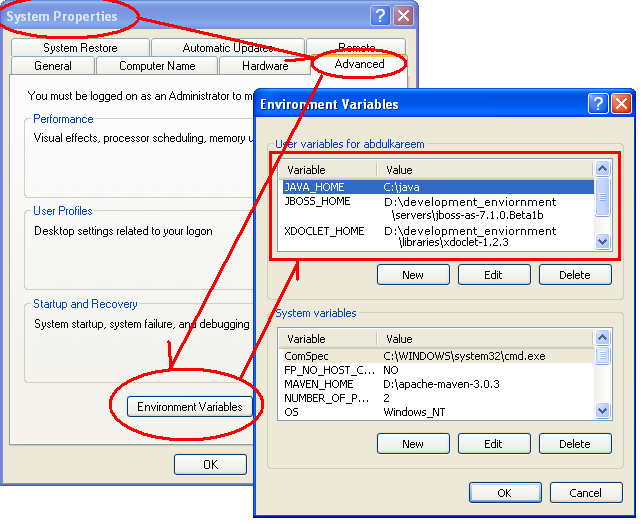
Task: Click New under System variables
Action: click(x=413, y=444)
